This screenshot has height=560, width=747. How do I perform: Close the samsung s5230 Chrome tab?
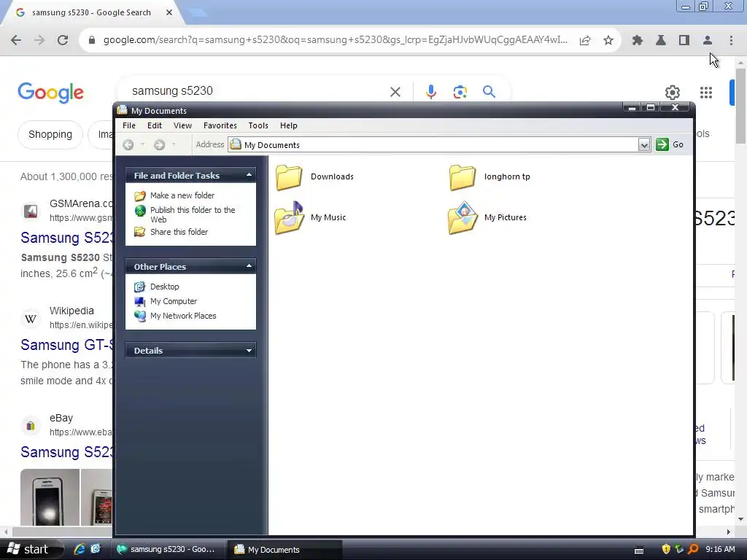(x=169, y=13)
